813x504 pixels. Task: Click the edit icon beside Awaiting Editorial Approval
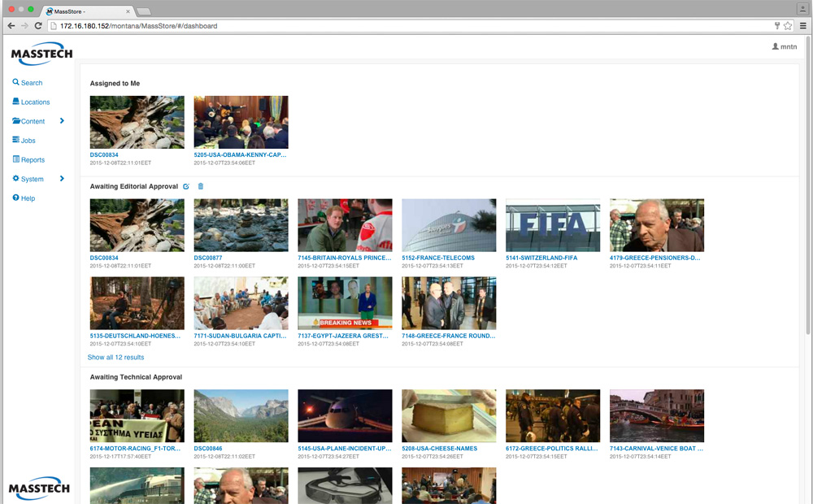pyautogui.click(x=186, y=186)
